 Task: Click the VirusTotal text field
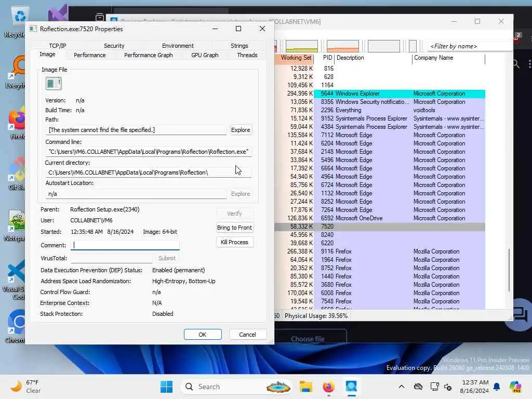pyautogui.click(x=112, y=258)
